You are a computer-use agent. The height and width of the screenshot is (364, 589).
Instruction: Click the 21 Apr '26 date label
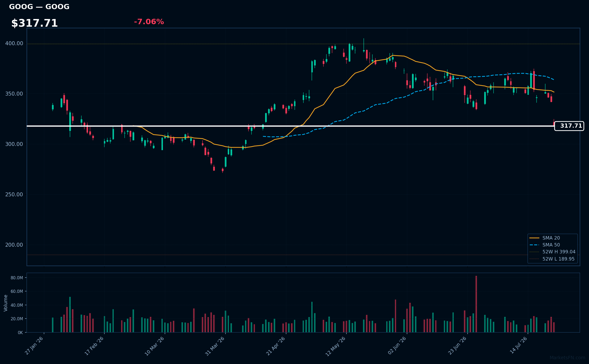coord(276,346)
